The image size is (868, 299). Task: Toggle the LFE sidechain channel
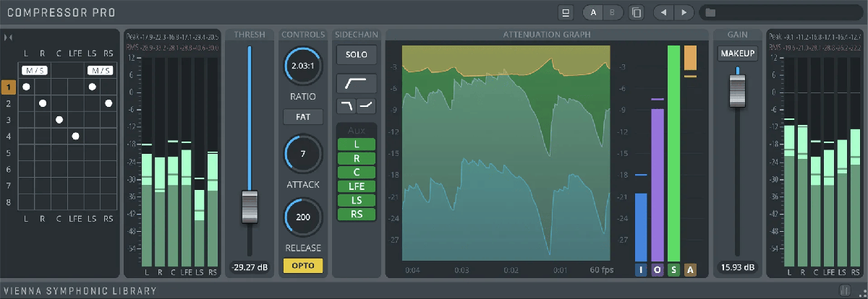click(x=357, y=186)
